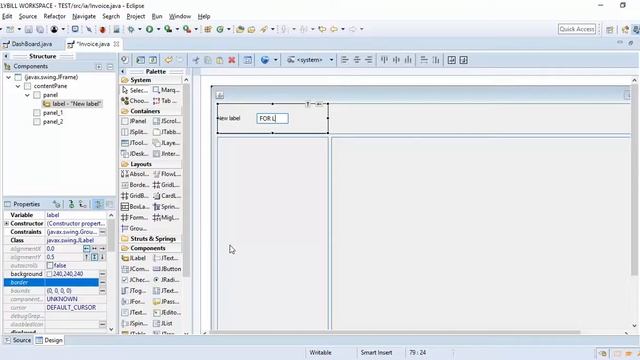This screenshot has width=640, height=360.
Task: Choose the Form... layout in palette
Action: tap(135, 218)
